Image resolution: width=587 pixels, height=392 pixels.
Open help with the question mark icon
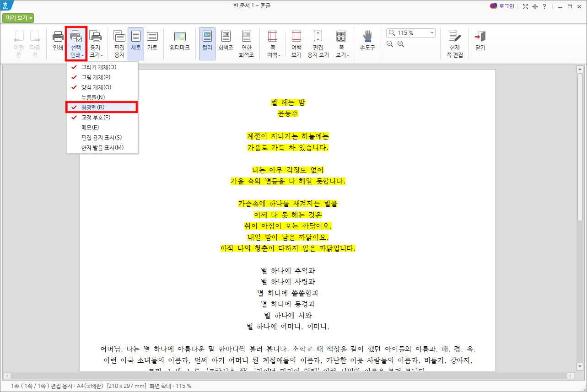(x=544, y=6)
